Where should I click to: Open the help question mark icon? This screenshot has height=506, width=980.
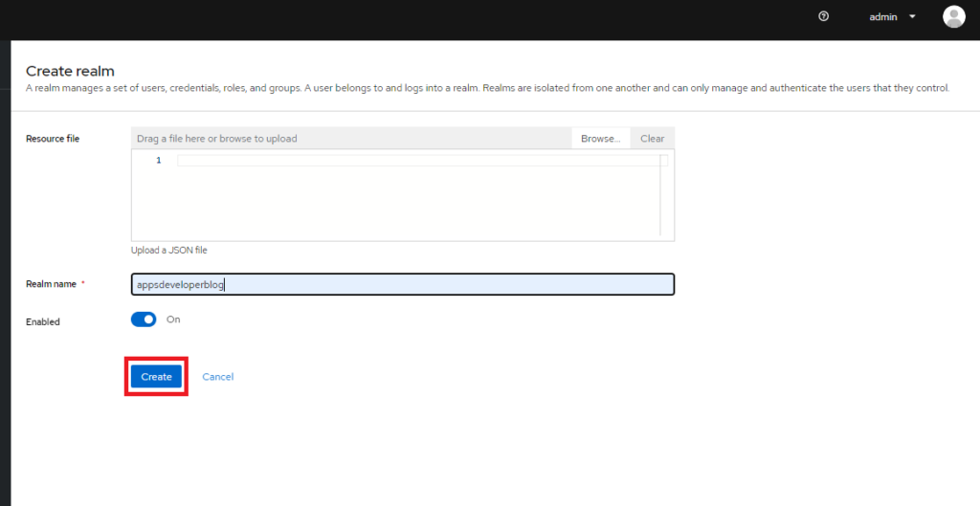pyautogui.click(x=824, y=16)
